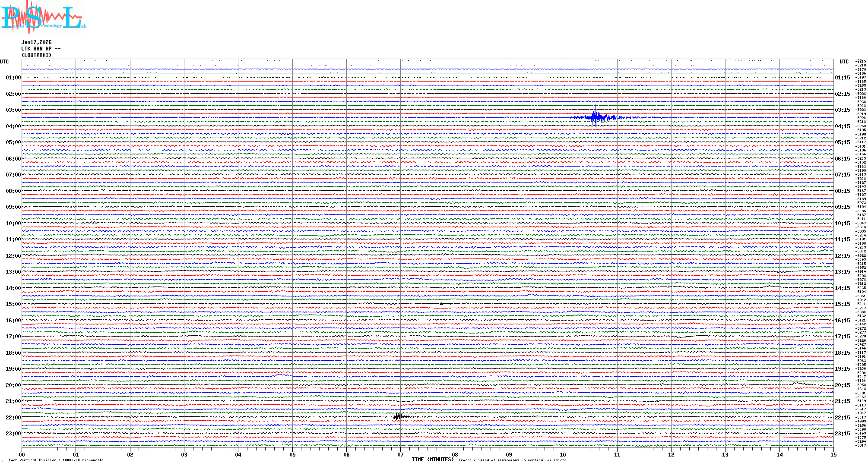
Task: Click the small black seismic event waveform
Action: [x=398, y=416]
